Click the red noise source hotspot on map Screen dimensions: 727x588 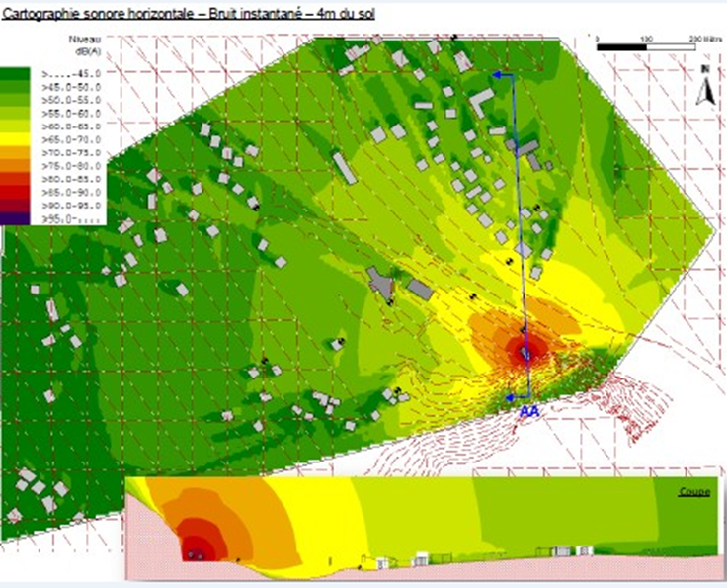point(526,353)
